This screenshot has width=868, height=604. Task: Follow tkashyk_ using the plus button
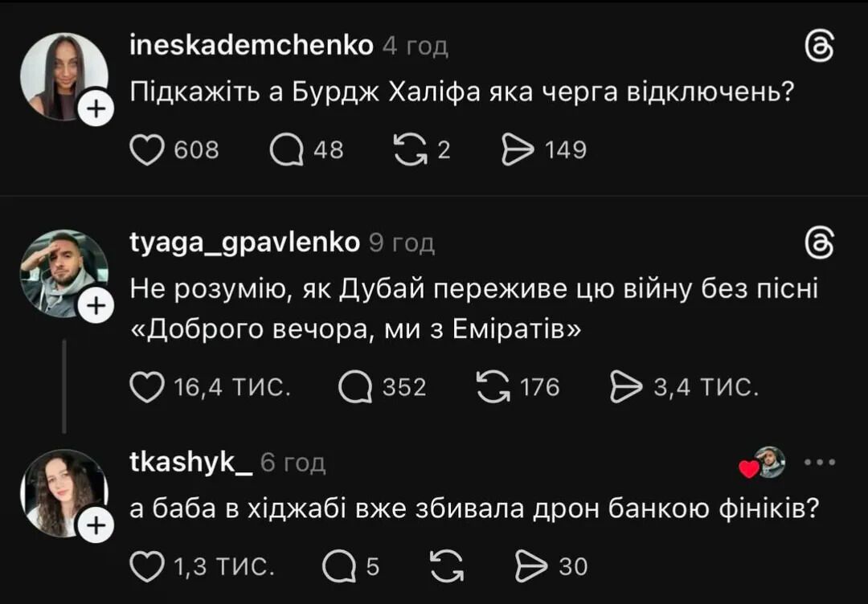(x=98, y=524)
